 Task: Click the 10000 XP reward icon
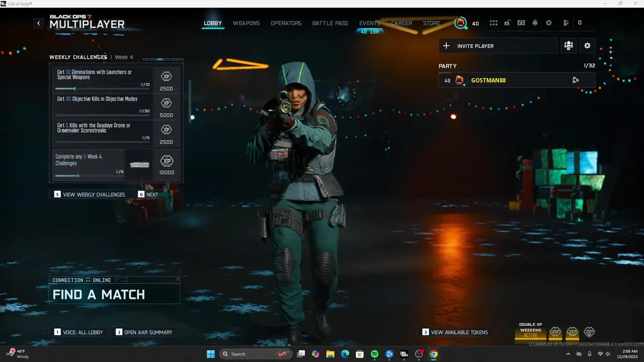coord(167,161)
